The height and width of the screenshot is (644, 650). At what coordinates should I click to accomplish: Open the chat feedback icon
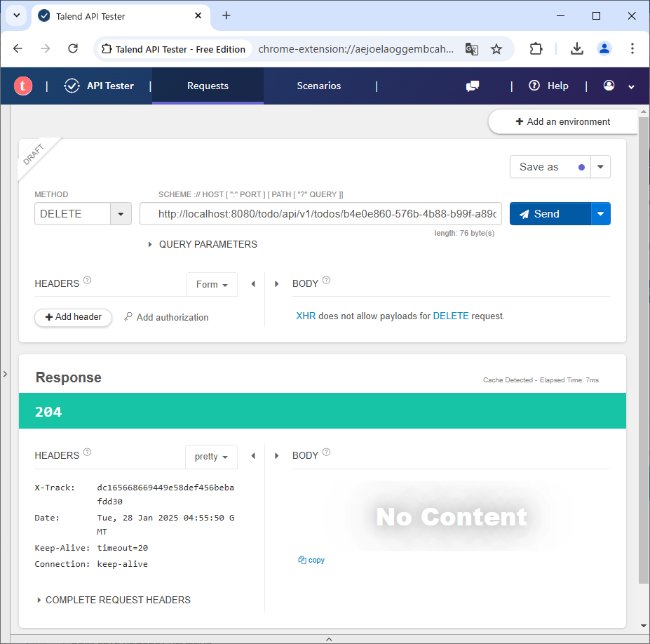pyautogui.click(x=473, y=86)
